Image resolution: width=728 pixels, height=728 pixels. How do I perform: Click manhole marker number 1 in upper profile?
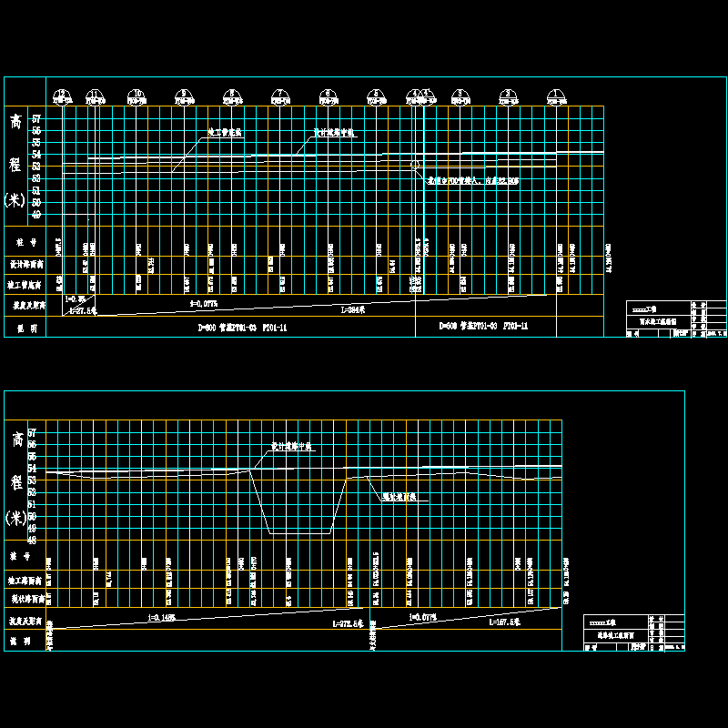[x=554, y=94]
